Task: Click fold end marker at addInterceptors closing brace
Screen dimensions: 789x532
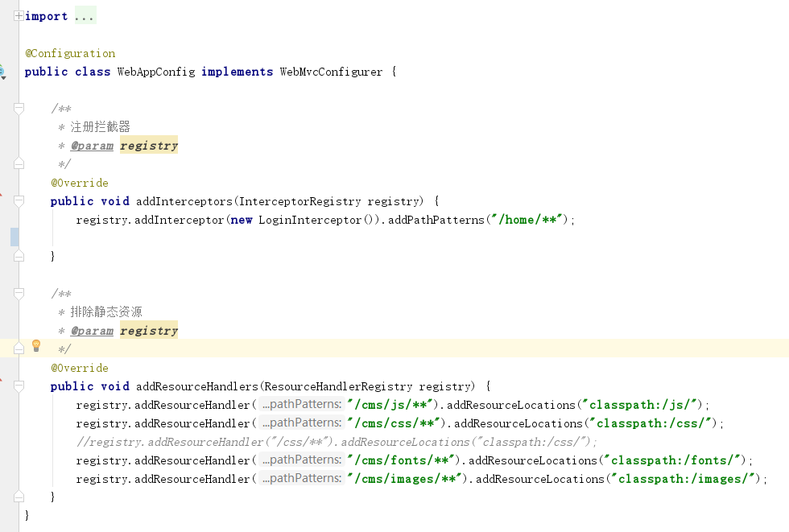Action: pos(19,256)
